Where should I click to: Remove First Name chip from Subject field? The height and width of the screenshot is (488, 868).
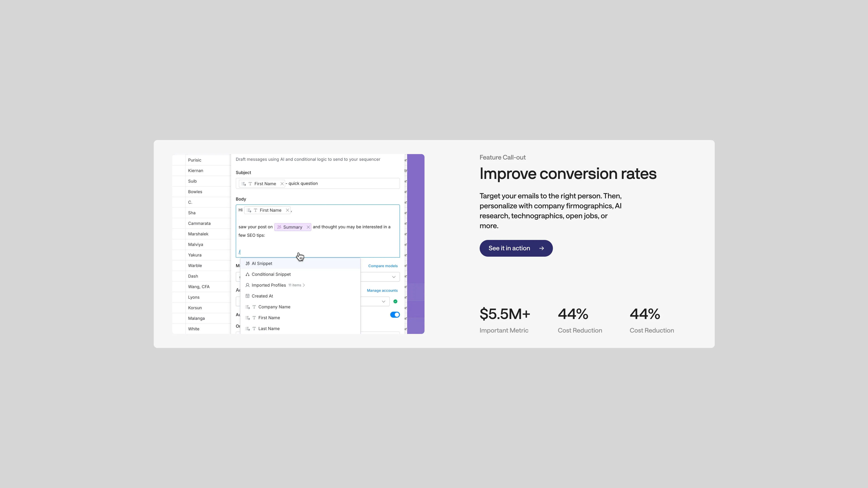pyautogui.click(x=282, y=183)
